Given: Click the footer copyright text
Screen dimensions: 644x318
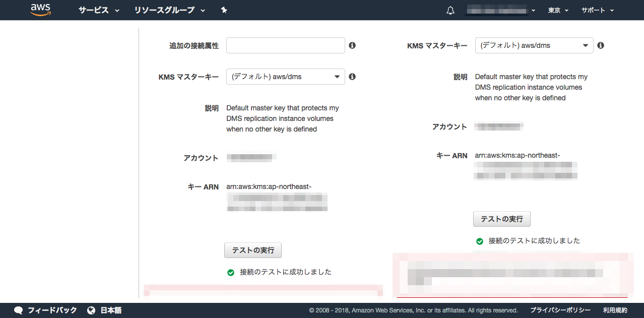Looking at the screenshot, I should pos(413,310).
